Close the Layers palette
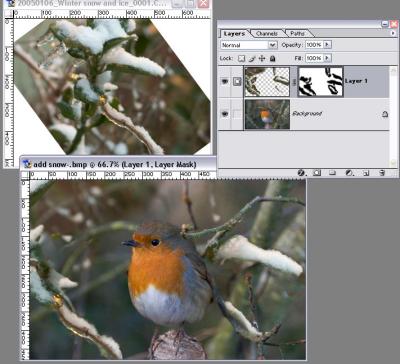 [x=394, y=24]
